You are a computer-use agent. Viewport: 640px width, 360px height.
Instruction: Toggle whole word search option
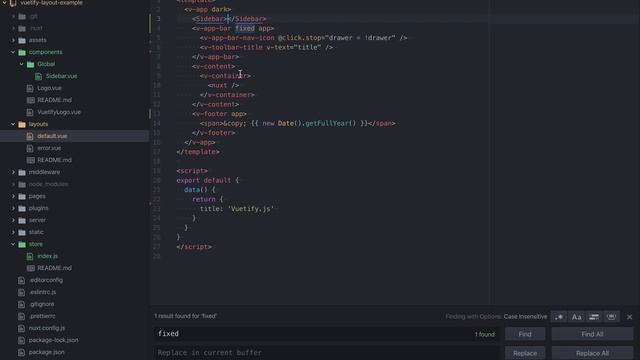611,317
